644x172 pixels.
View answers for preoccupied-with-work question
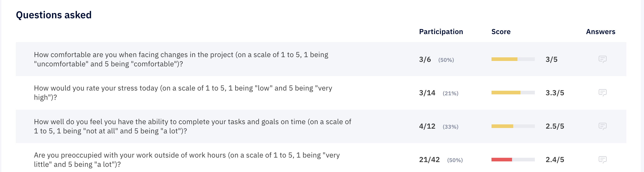click(602, 160)
